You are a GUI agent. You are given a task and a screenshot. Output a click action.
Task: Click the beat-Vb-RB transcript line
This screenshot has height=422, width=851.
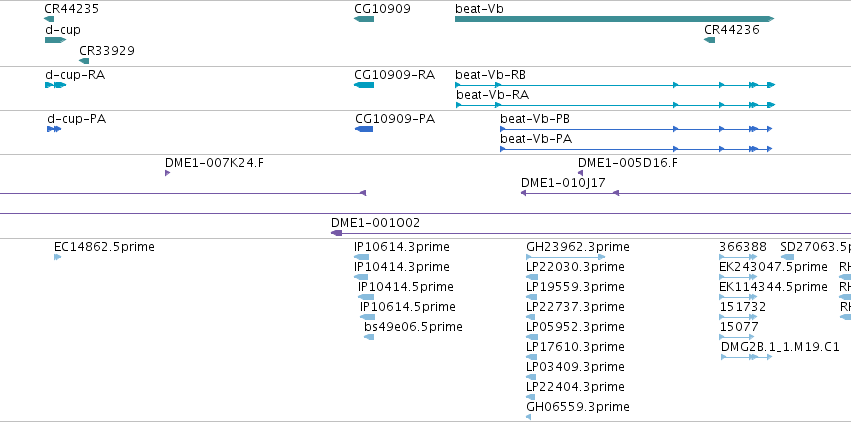(615, 85)
